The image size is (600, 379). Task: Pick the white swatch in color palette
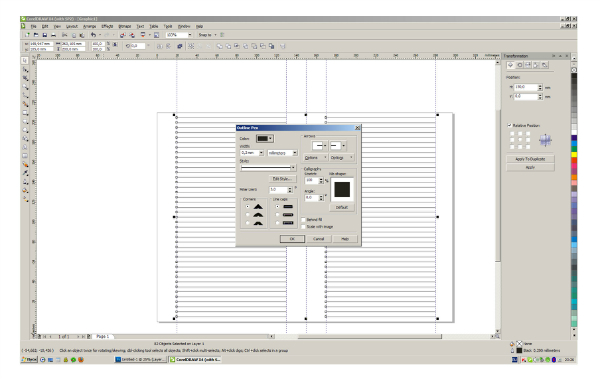(574, 132)
